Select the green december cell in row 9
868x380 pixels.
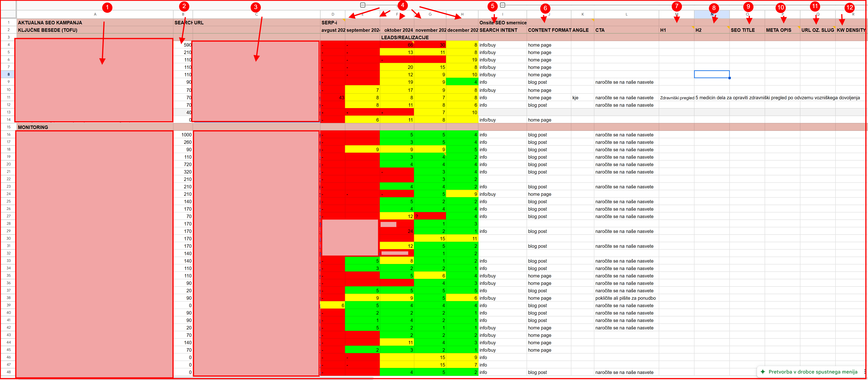pyautogui.click(x=462, y=82)
